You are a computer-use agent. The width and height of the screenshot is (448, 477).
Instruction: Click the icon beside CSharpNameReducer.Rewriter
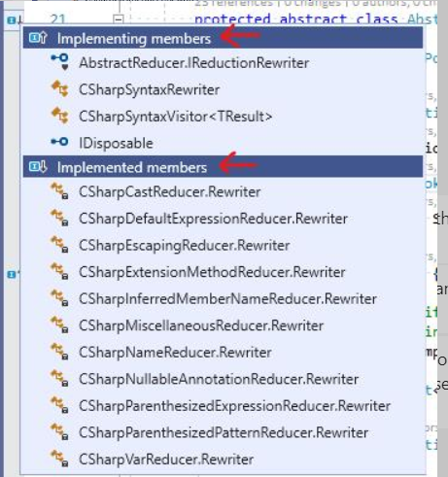point(60,352)
